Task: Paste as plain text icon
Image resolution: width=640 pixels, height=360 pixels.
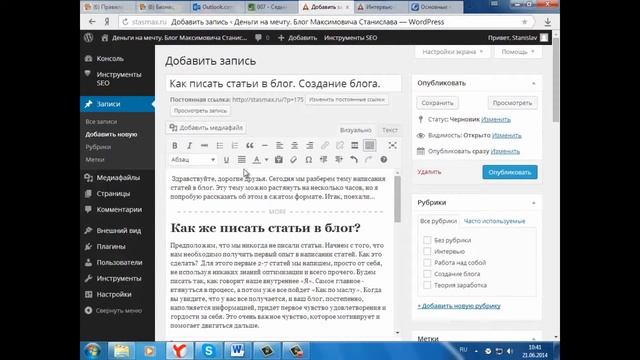Action: [279, 160]
